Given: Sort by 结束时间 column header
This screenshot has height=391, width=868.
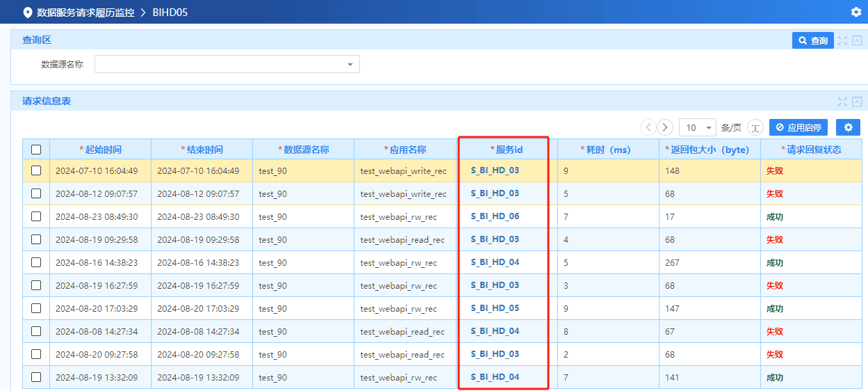Looking at the screenshot, I should [202, 150].
